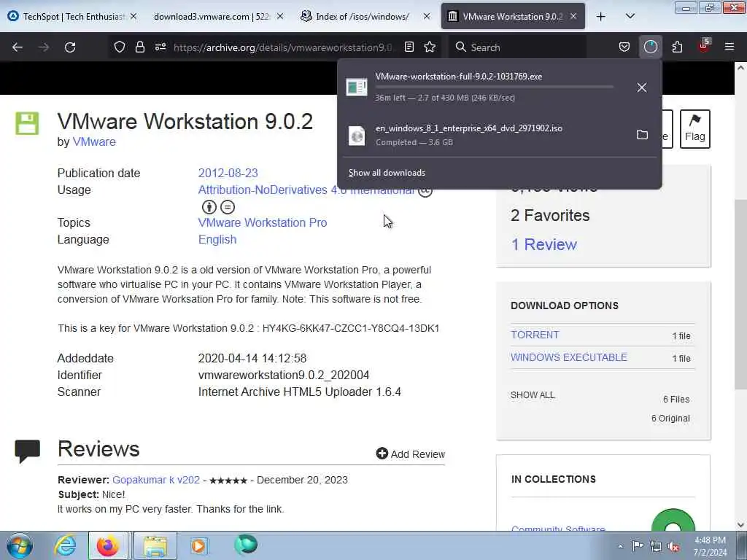The height and width of the screenshot is (560, 747).
Task: Open the shield tracking protection icon
Action: tap(120, 47)
